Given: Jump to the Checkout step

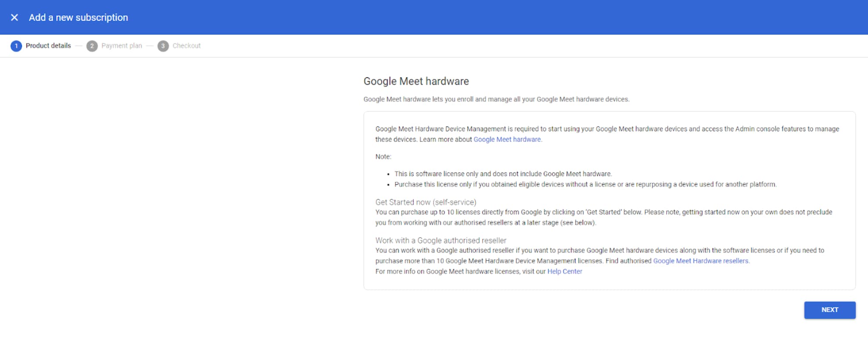Looking at the screenshot, I should (x=187, y=46).
